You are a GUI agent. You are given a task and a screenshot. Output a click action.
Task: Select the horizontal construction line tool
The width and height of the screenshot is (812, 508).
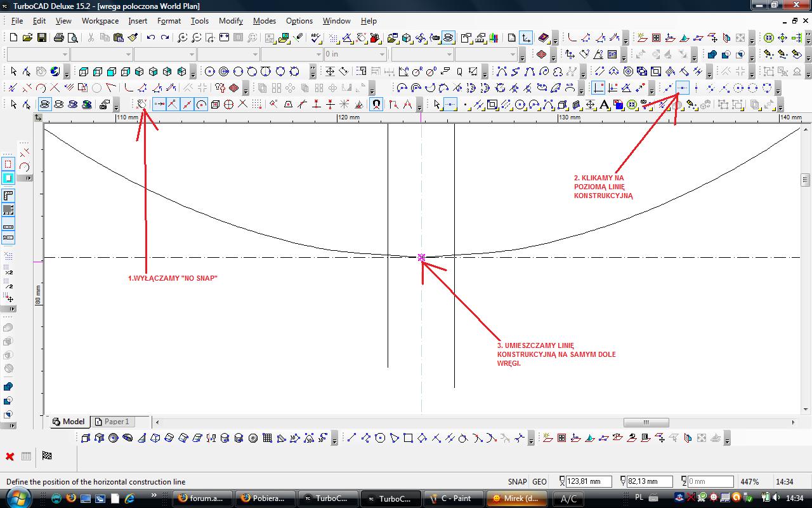682,88
